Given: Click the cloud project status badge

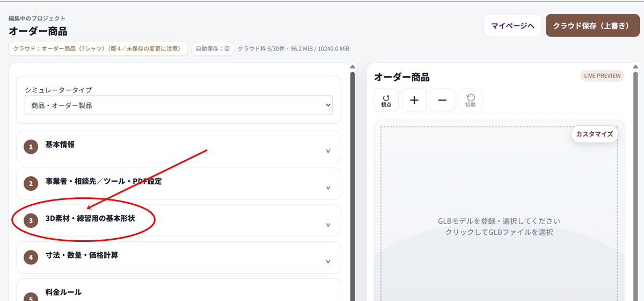Looking at the screenshot, I should point(98,48).
